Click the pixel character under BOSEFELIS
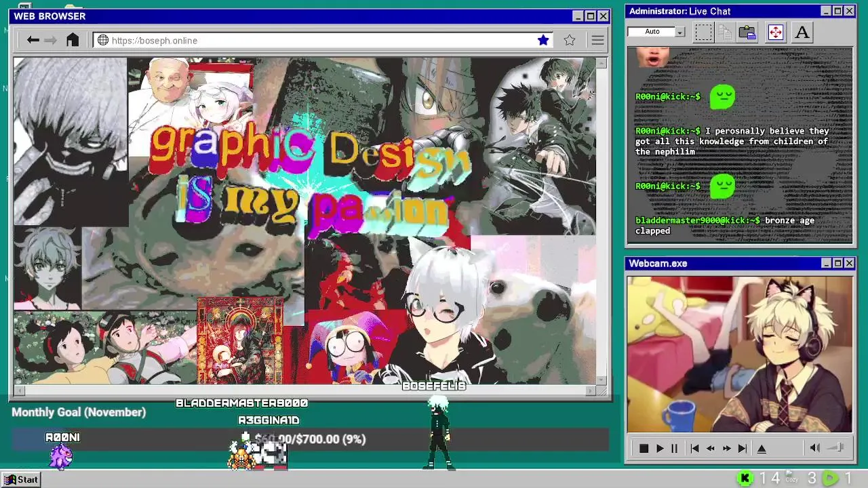The image size is (868, 488). [x=439, y=434]
